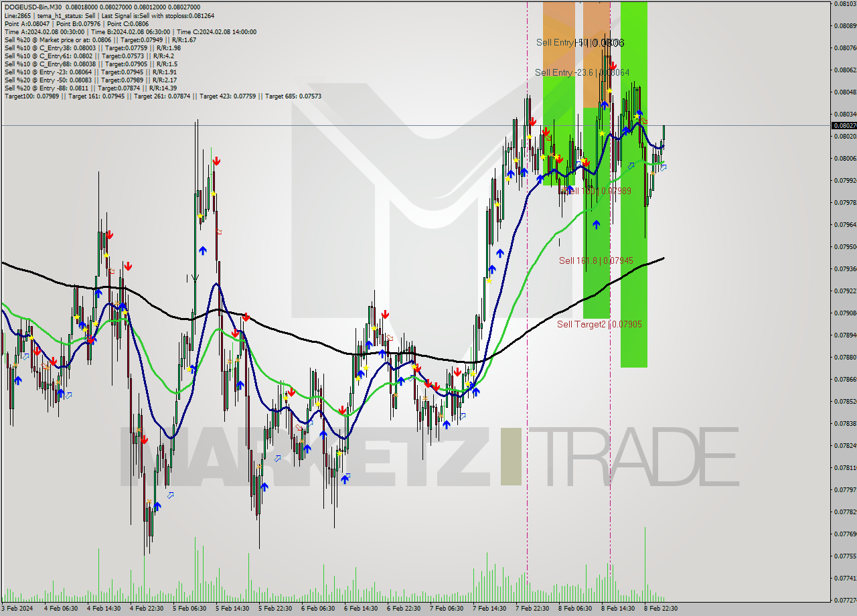Click the 0.07797 price axis value
This screenshot has height=616, width=857.
point(845,489)
